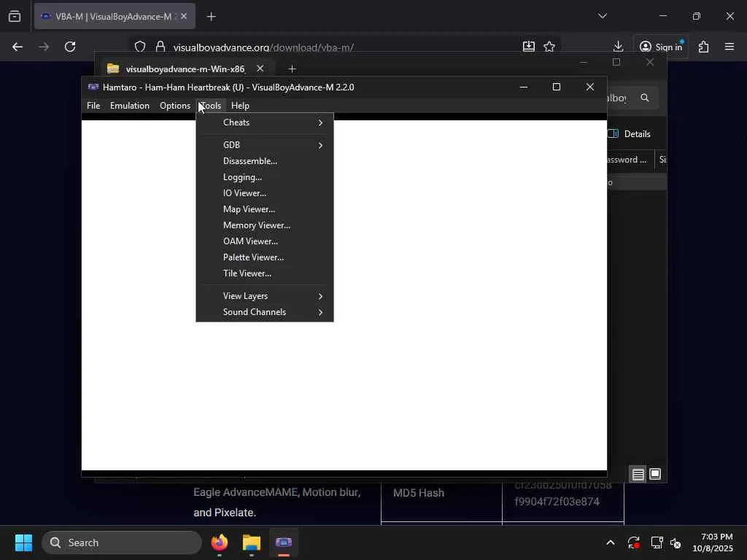This screenshot has width=747, height=560.
Task: Bookmark this page with the star icon
Action: click(549, 47)
